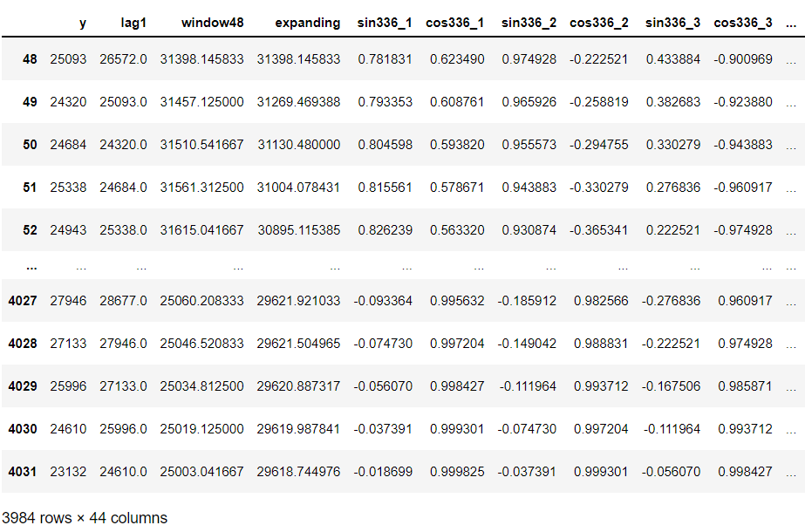
Task: Select row index 4027
Action: tap(23, 301)
